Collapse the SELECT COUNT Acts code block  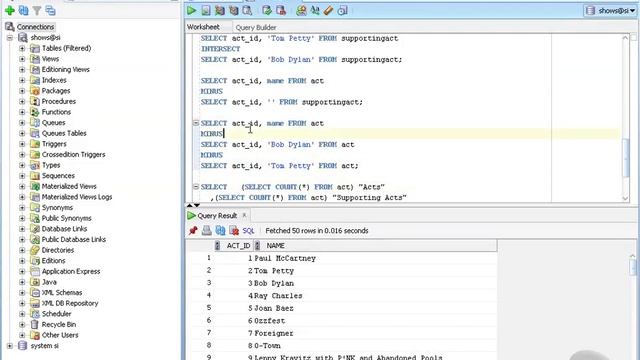pos(196,187)
